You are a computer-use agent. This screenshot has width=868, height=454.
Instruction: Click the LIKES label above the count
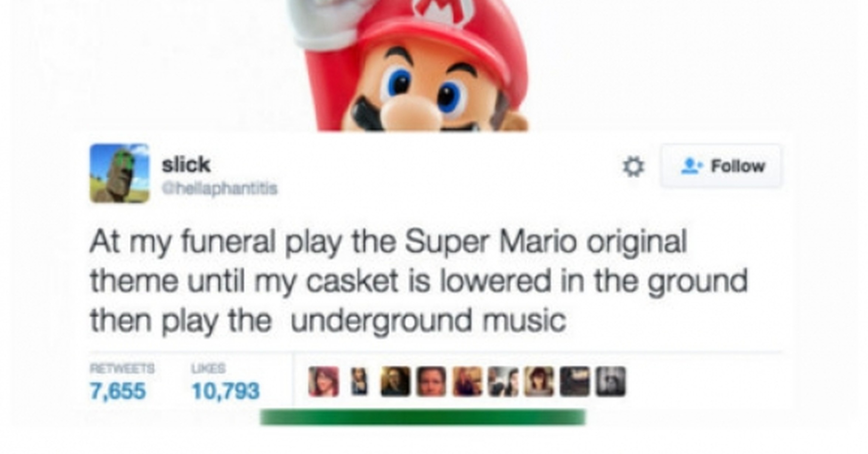(208, 368)
